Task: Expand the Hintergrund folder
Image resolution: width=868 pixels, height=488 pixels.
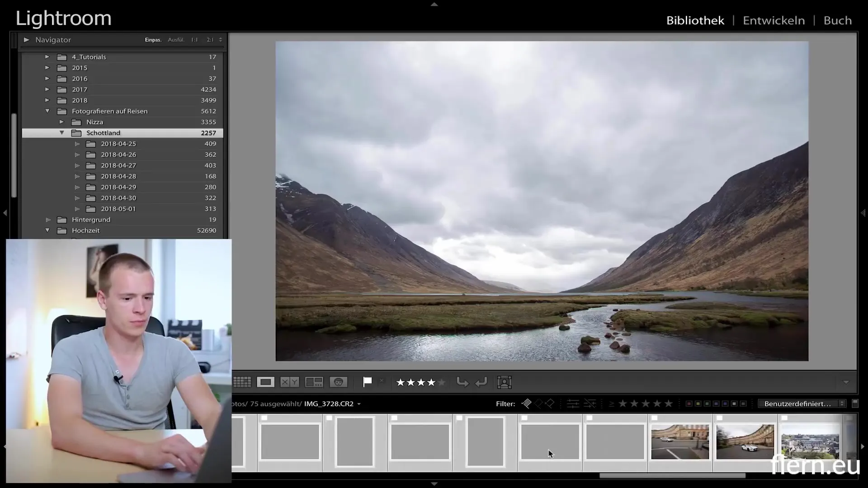Action: (x=48, y=220)
